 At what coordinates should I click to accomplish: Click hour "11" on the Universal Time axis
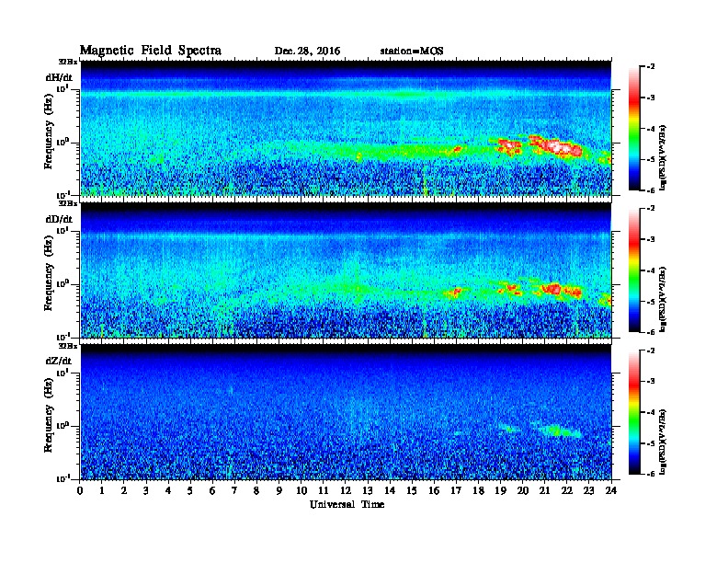[324, 490]
